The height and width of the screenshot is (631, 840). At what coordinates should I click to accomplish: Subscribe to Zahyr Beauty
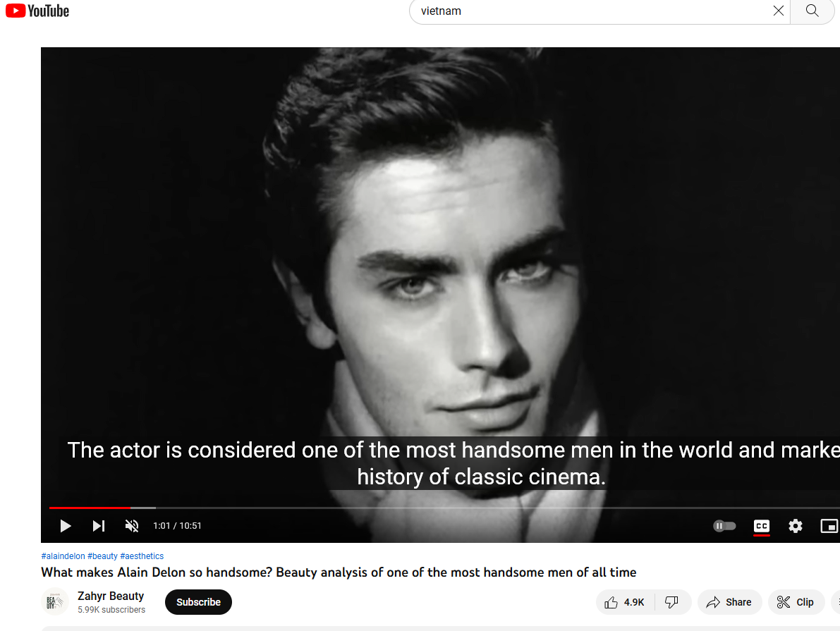click(198, 602)
